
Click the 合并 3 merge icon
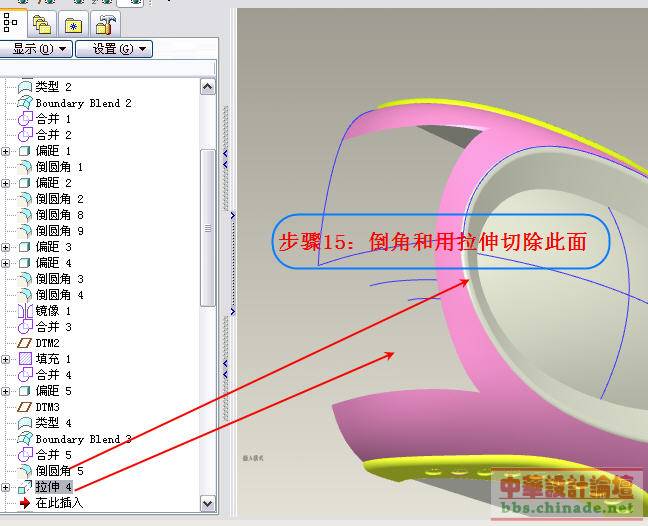pos(25,327)
